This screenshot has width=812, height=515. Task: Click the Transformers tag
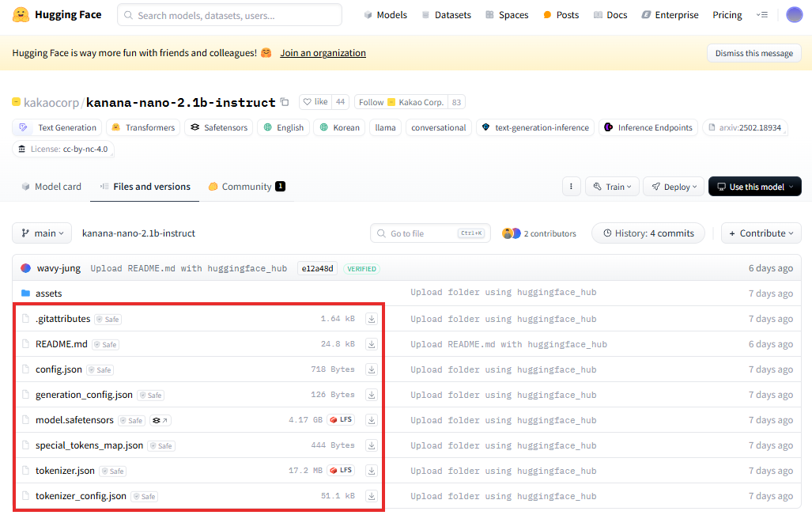pyautogui.click(x=143, y=127)
